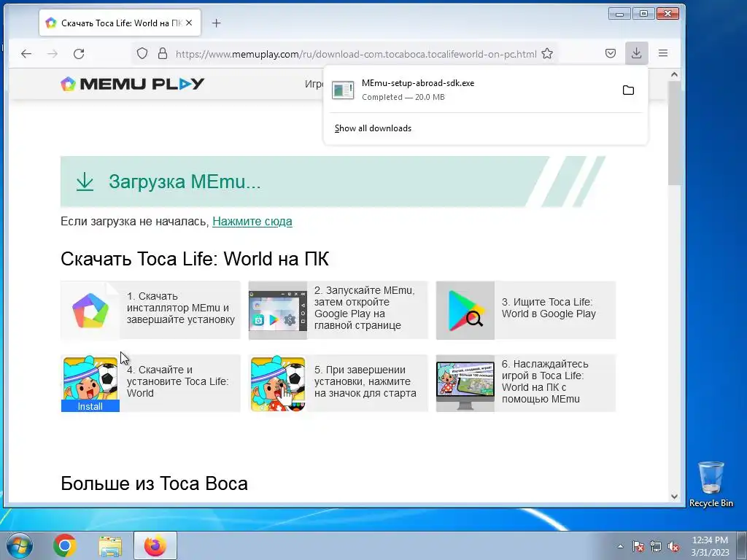Viewport: 747px width, 560px height.
Task: Open the MEmu-setup-abroad-sdk.exe file icon
Action: point(343,90)
